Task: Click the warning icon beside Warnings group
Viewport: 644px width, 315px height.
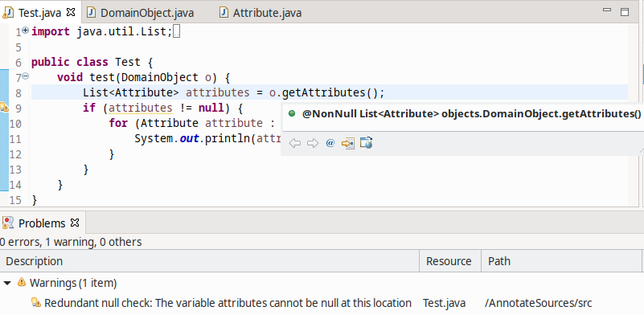Action: pos(22,283)
